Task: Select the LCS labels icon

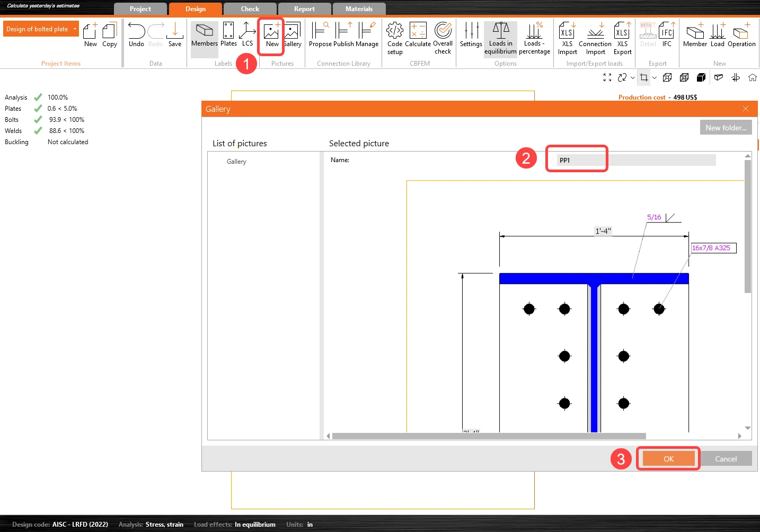Action: coord(248,35)
